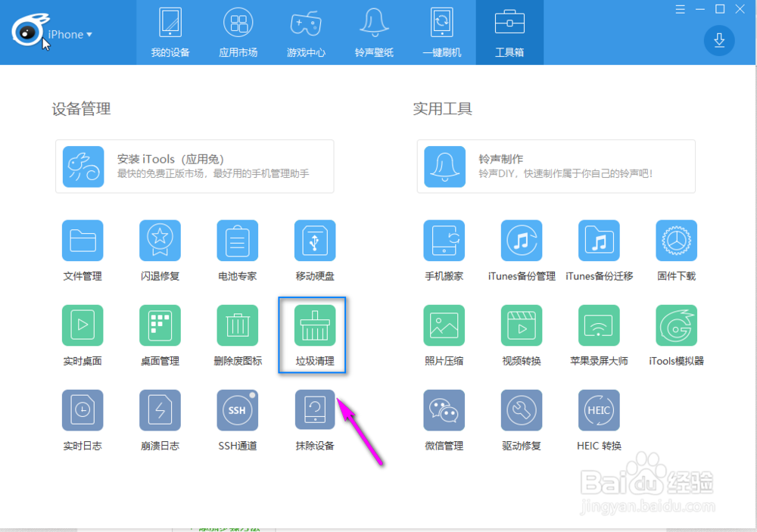Open iTunes备份管理 backup manager
The image size is (757, 532).
[522, 241]
